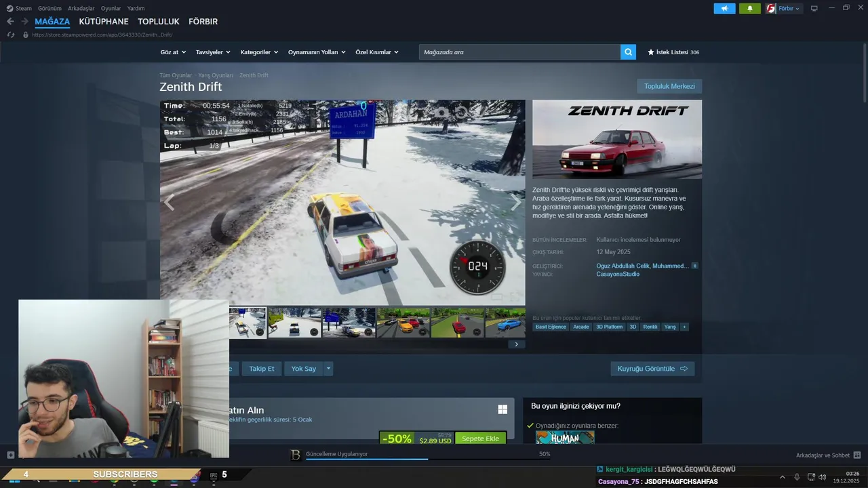Screen dimensions: 868x488
Task: Show previous screenshot with left arrow
Action: pyautogui.click(x=169, y=202)
